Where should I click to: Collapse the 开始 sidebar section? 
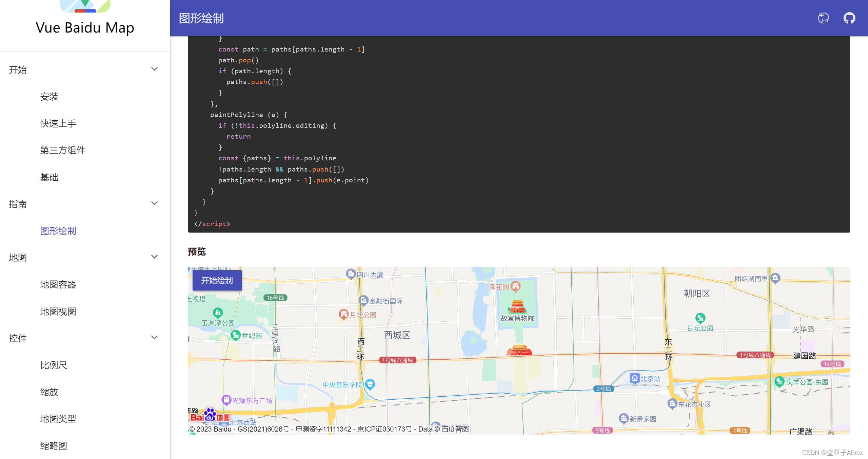coord(154,69)
